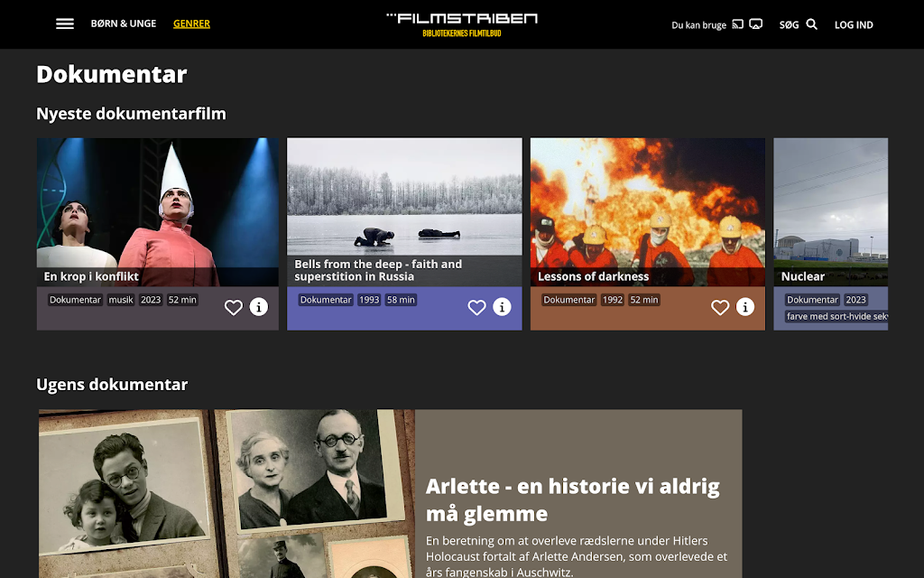The height and width of the screenshot is (578, 924).
Task: Open search via magnifier icon
Action: pyautogui.click(x=811, y=24)
